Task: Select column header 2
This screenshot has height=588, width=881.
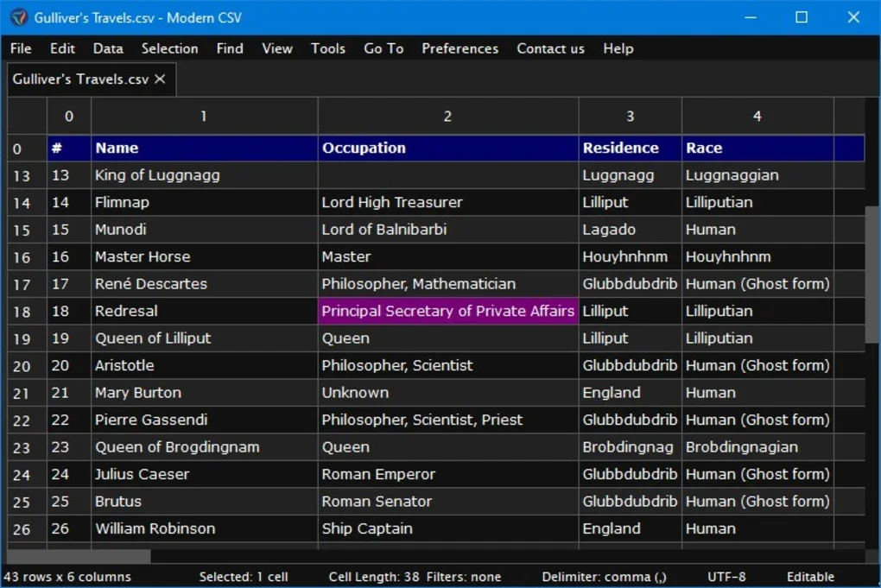Action: (x=447, y=116)
